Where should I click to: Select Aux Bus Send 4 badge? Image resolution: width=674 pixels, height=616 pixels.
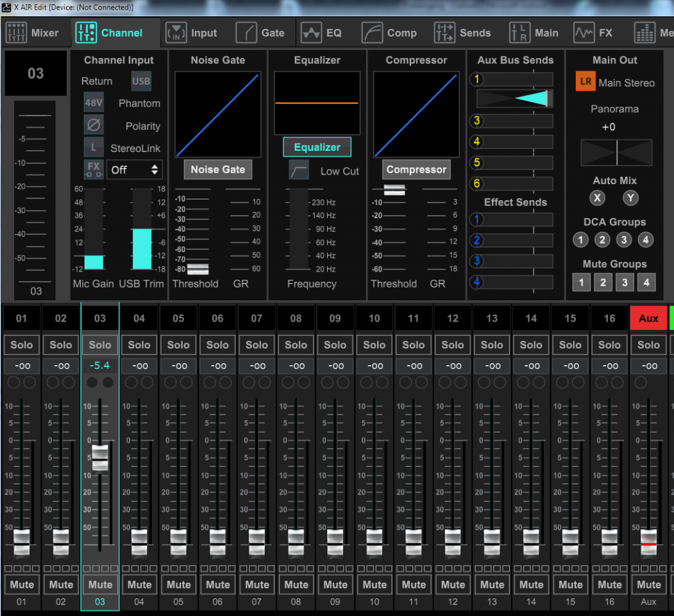coord(476,142)
